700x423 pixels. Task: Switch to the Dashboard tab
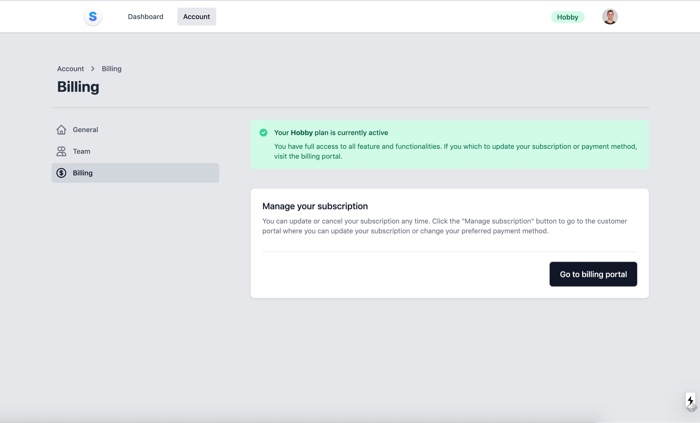click(145, 17)
